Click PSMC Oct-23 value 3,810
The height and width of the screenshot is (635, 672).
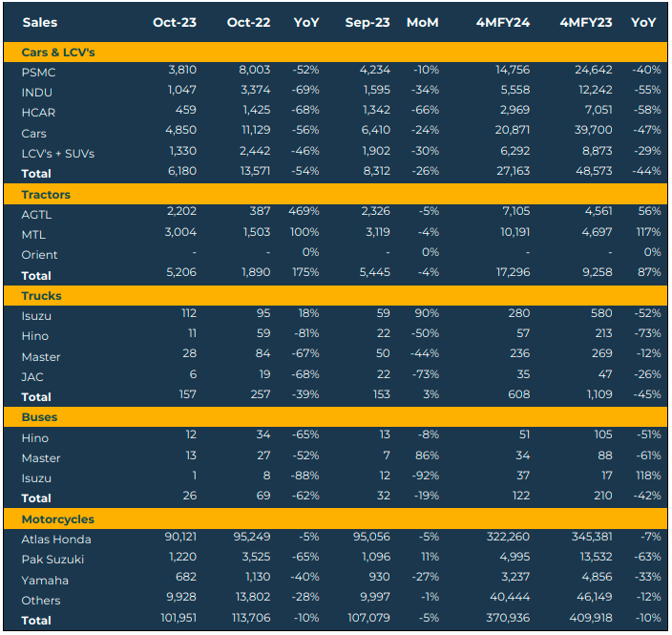pos(182,70)
